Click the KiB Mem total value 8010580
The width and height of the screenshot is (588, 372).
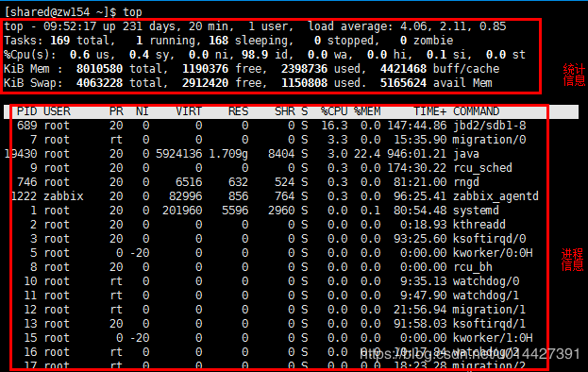[x=99, y=69]
